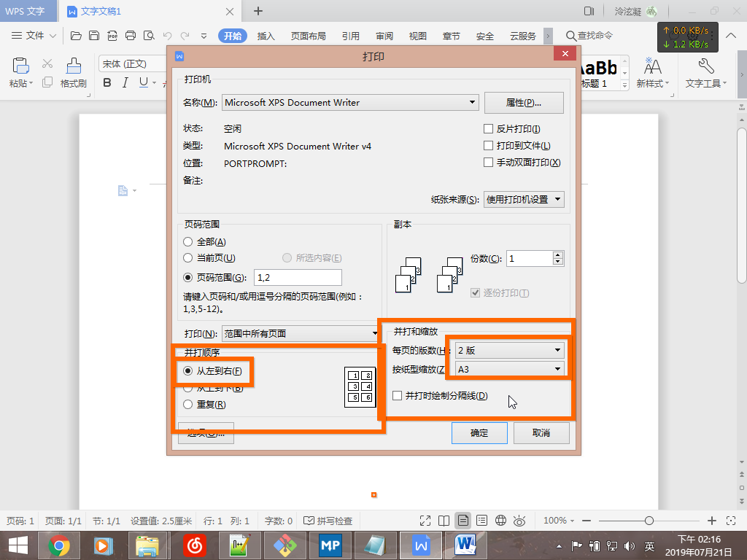The height and width of the screenshot is (560, 747).
Task: Toggle Underline formatting button
Action: (144, 83)
